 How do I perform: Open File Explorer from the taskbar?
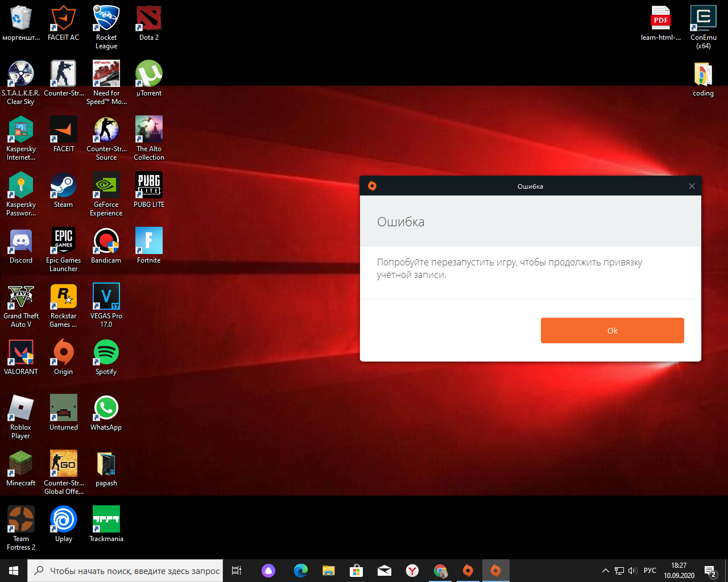329,571
